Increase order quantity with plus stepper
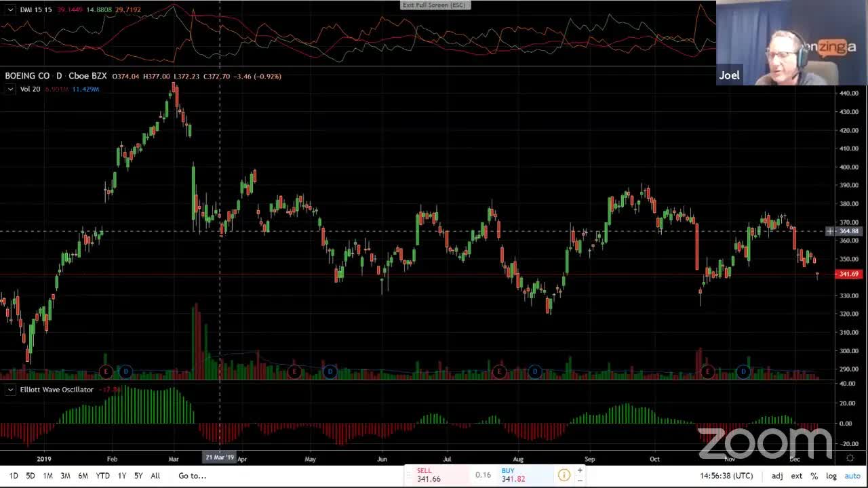Screen dimensions: 868x488 point(580,470)
